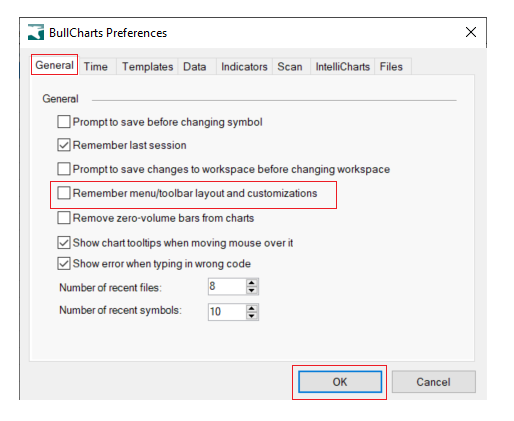514x421 pixels.
Task: Decrease the Number of recent symbols value
Action: pos(252,316)
